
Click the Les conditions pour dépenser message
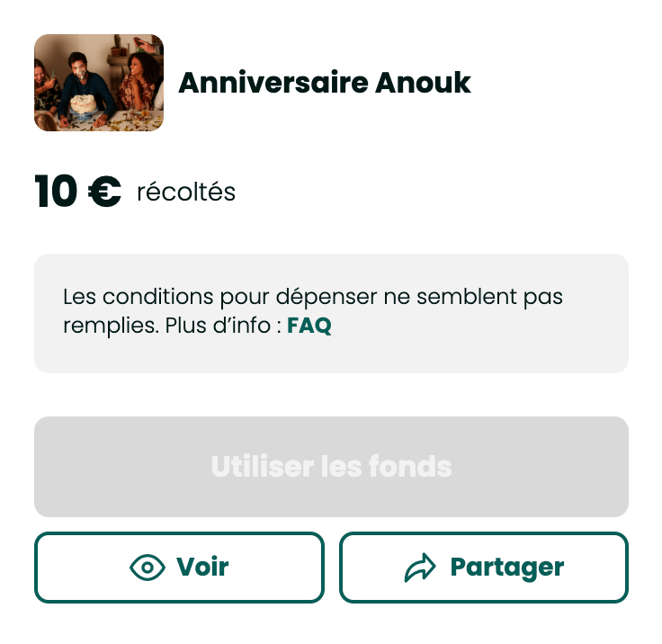(313, 297)
